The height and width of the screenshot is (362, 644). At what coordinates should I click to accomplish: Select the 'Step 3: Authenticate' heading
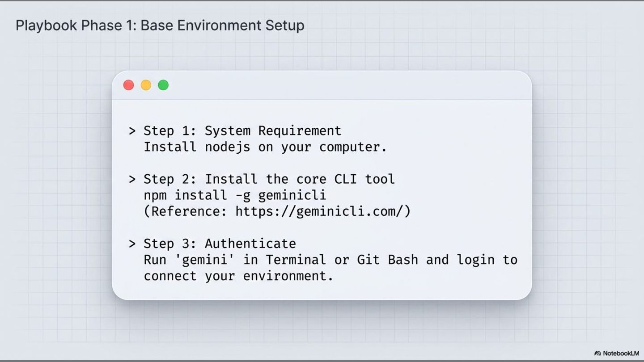pos(220,244)
